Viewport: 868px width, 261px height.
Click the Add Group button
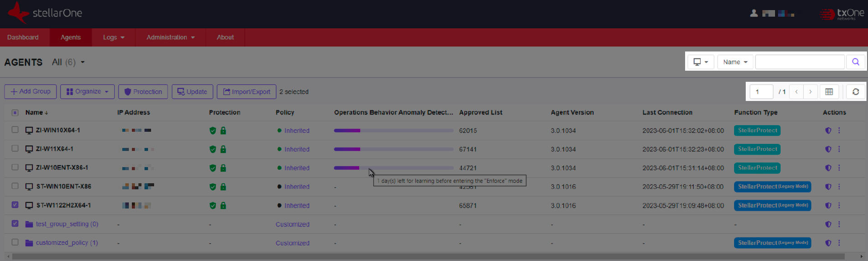(31, 91)
